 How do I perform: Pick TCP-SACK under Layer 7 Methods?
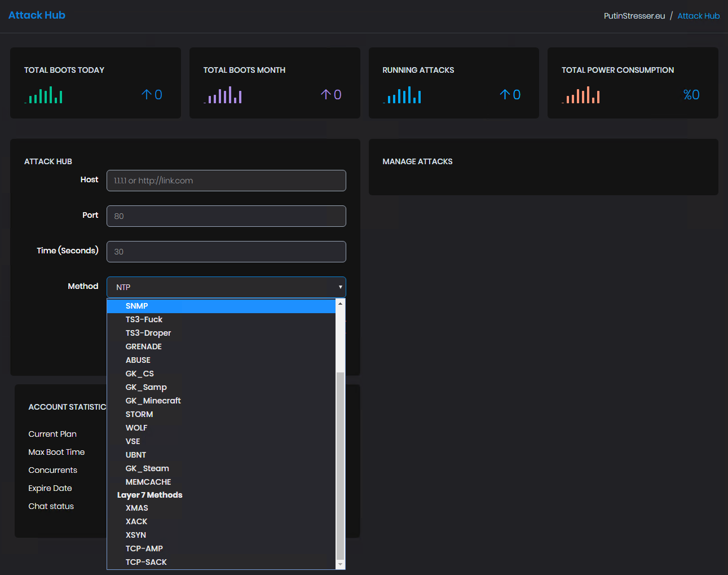221,562
